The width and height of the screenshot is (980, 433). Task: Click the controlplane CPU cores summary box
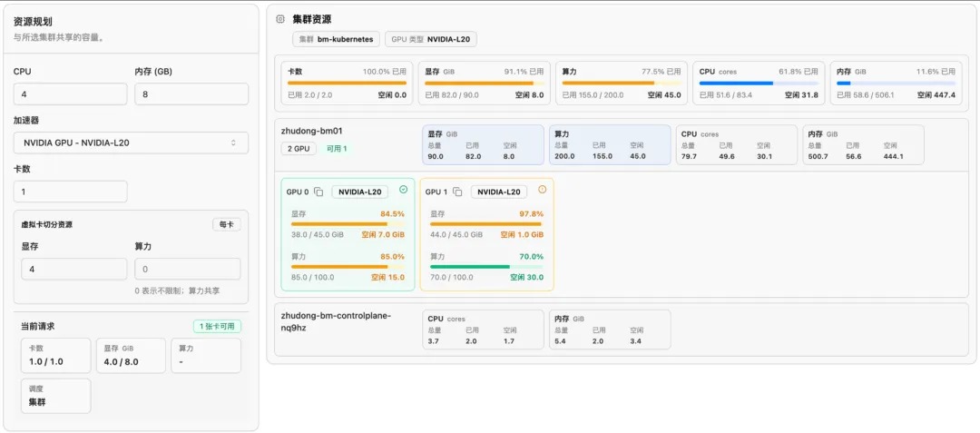(x=483, y=330)
